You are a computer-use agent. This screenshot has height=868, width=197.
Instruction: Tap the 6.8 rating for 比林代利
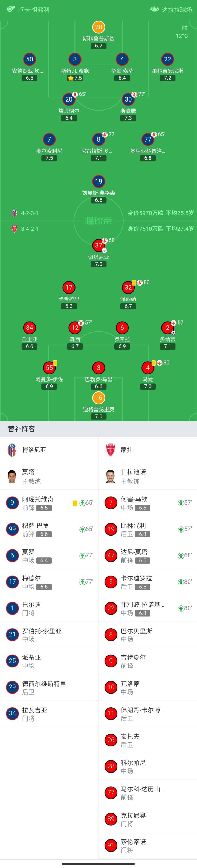[x=143, y=534]
